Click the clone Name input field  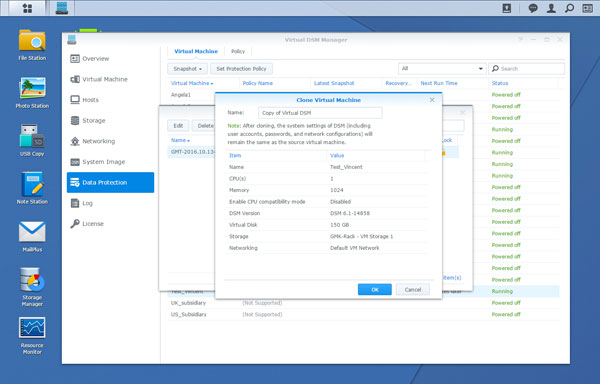click(x=320, y=113)
